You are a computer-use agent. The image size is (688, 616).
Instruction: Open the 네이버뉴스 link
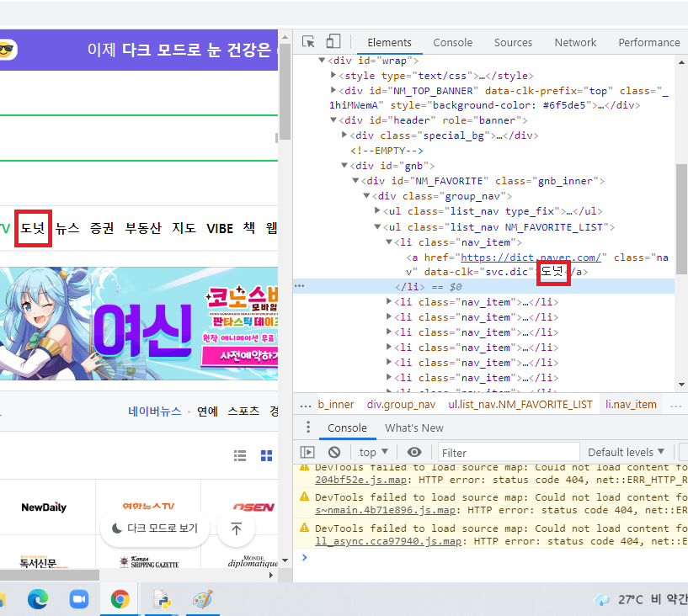tap(154, 412)
